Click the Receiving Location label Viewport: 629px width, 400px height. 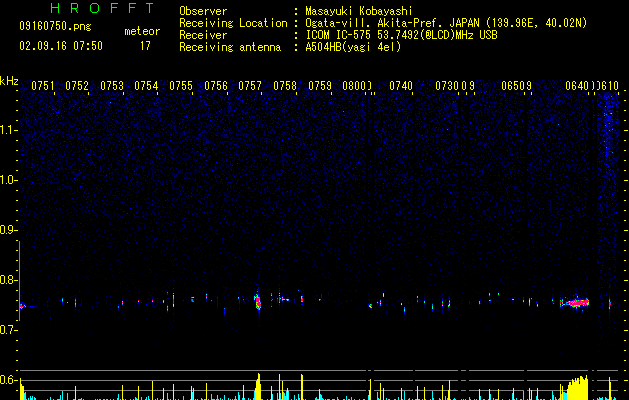coord(233,23)
